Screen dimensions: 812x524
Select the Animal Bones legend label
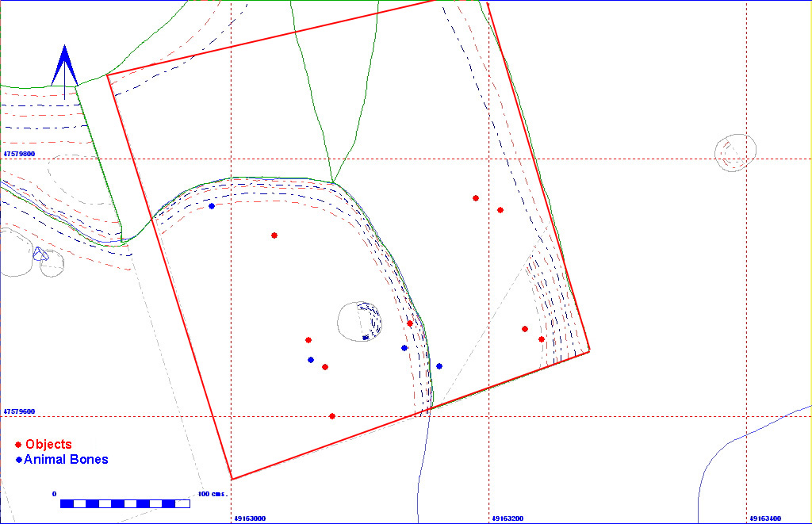[x=66, y=460]
